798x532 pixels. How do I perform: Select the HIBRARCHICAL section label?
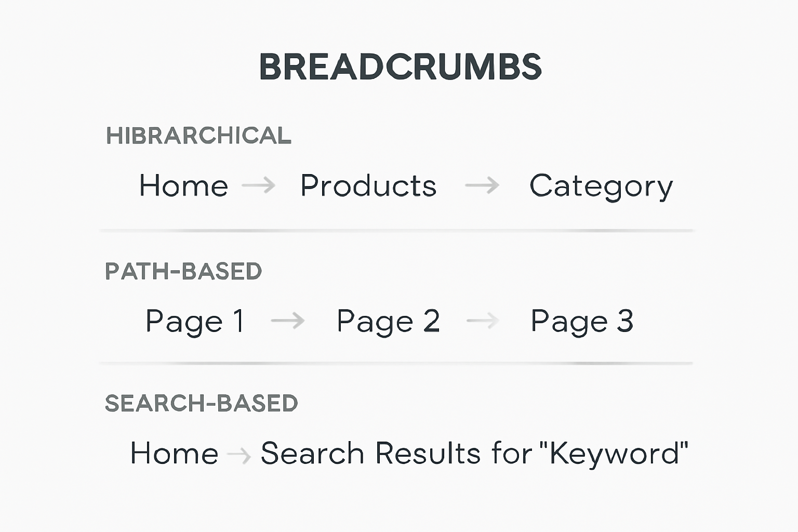tap(198, 136)
